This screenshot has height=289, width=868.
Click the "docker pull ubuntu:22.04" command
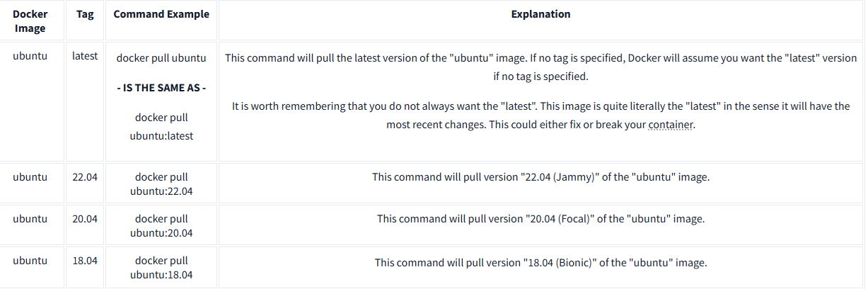(x=161, y=183)
